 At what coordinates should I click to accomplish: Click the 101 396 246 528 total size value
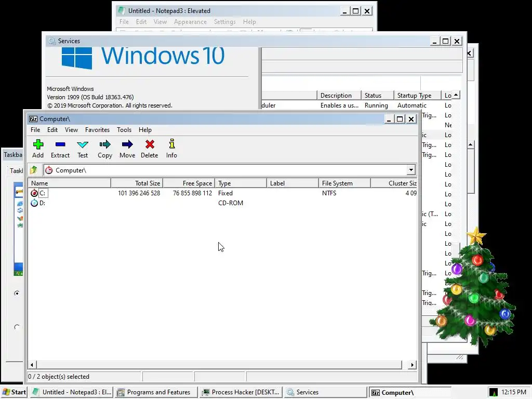coord(139,193)
